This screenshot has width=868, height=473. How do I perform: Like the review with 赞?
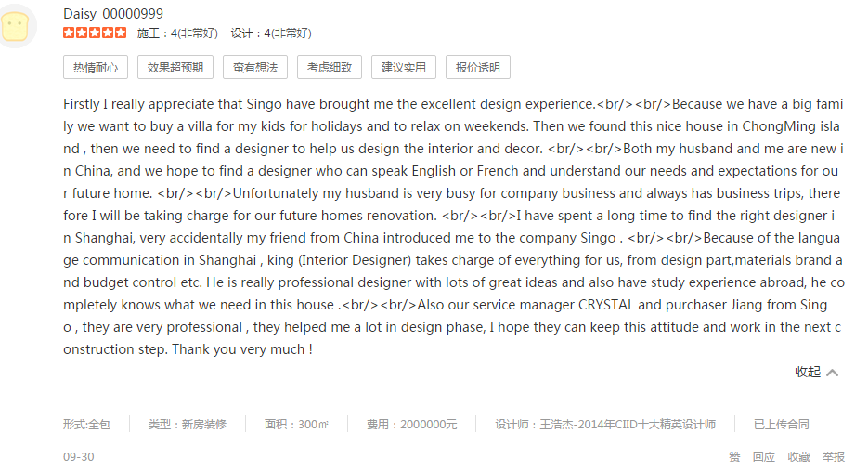[x=734, y=456]
